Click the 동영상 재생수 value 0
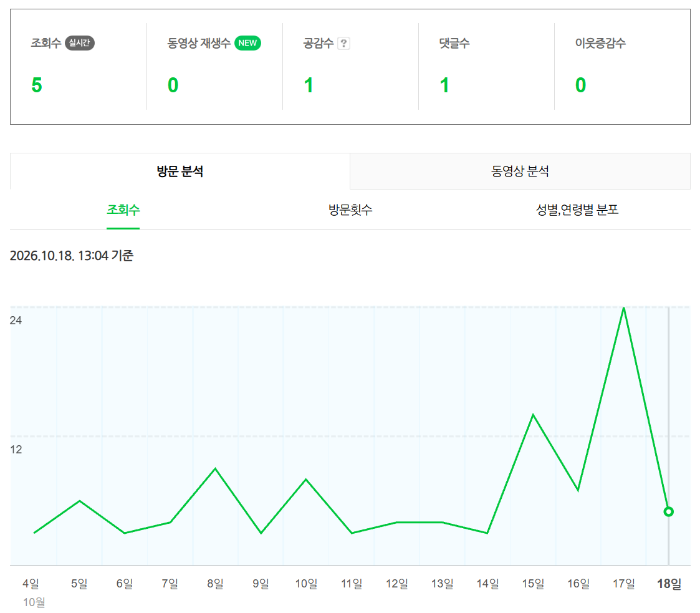The width and height of the screenshot is (700, 613). coord(173,85)
